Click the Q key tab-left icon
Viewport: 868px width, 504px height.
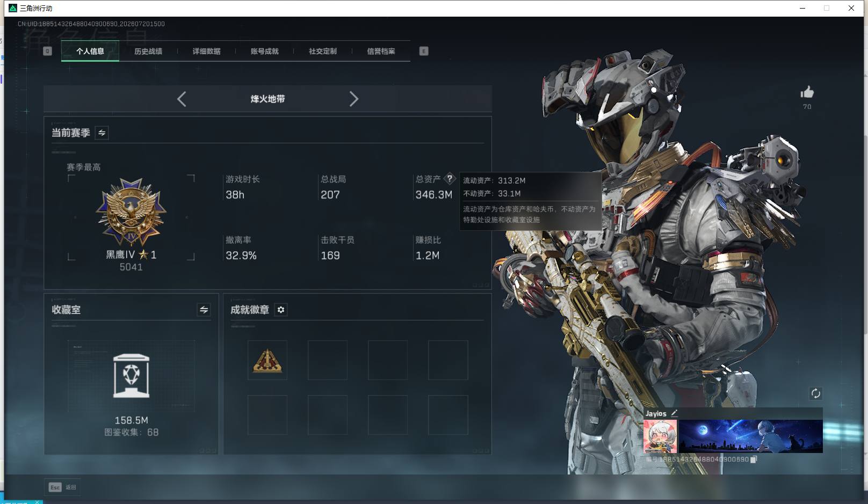[47, 51]
